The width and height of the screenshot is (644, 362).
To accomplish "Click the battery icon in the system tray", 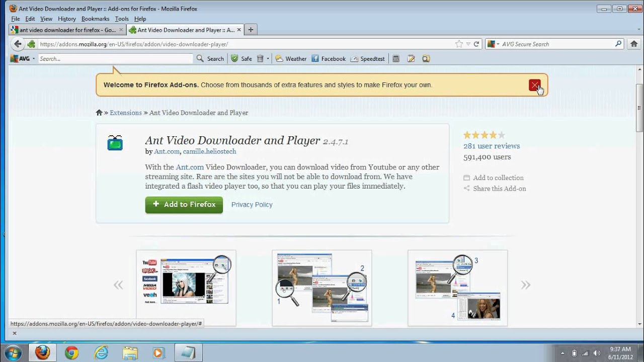I will pos(574,353).
